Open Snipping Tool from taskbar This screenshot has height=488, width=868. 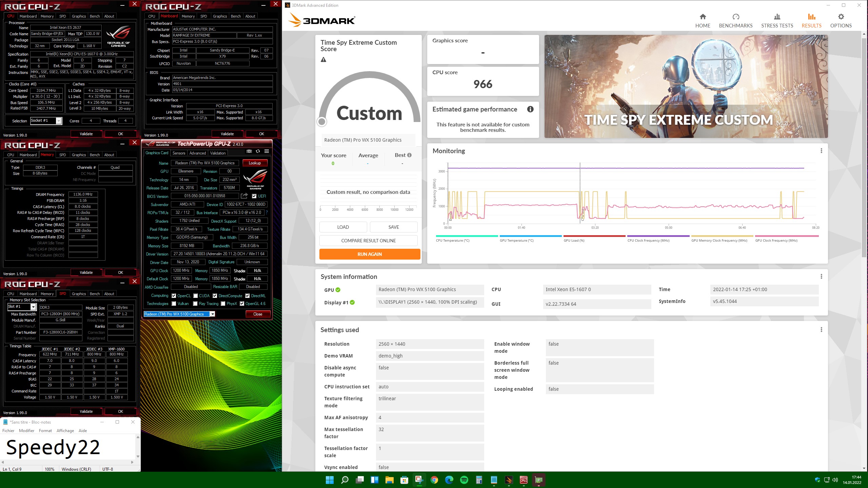tap(419, 480)
